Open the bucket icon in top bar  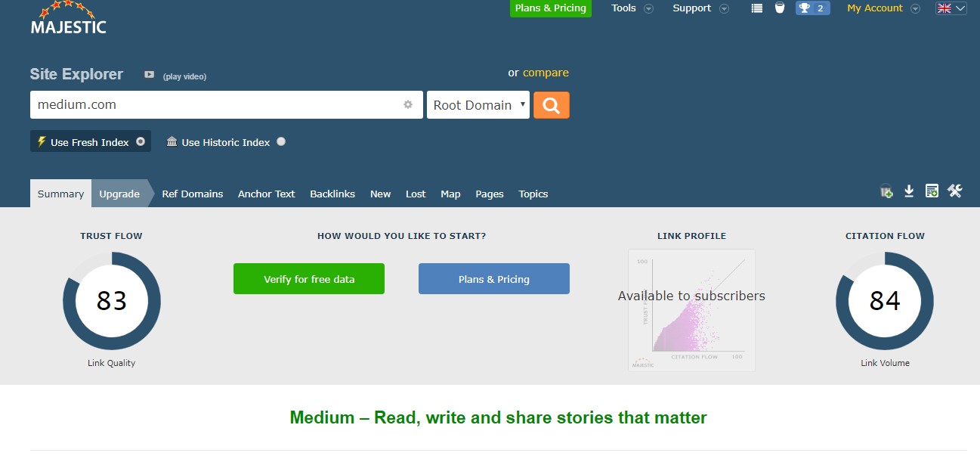click(x=780, y=8)
